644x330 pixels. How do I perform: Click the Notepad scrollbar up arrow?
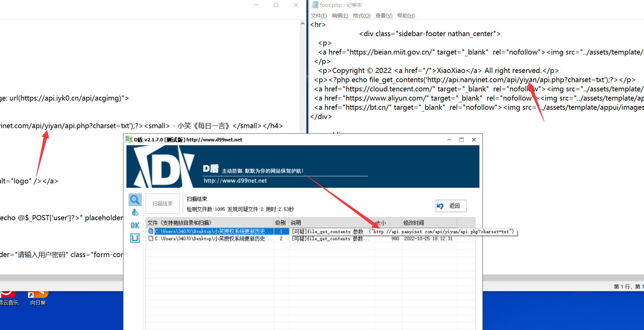302,23
